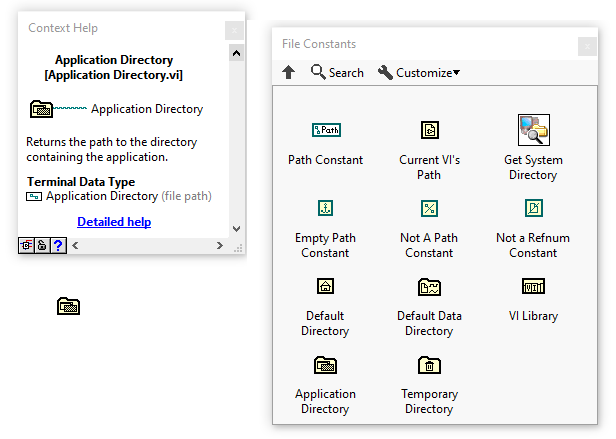The height and width of the screenshot is (439, 616).
Task: Open palette Search
Action: pyautogui.click(x=337, y=72)
